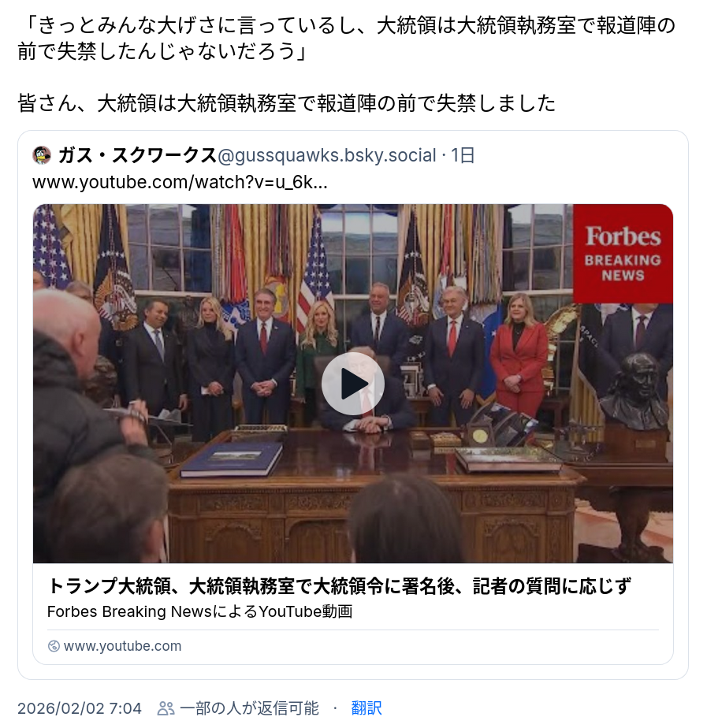Show who can reply via 一部の人が返信可能
The width and height of the screenshot is (707, 728).
pyautogui.click(x=249, y=708)
